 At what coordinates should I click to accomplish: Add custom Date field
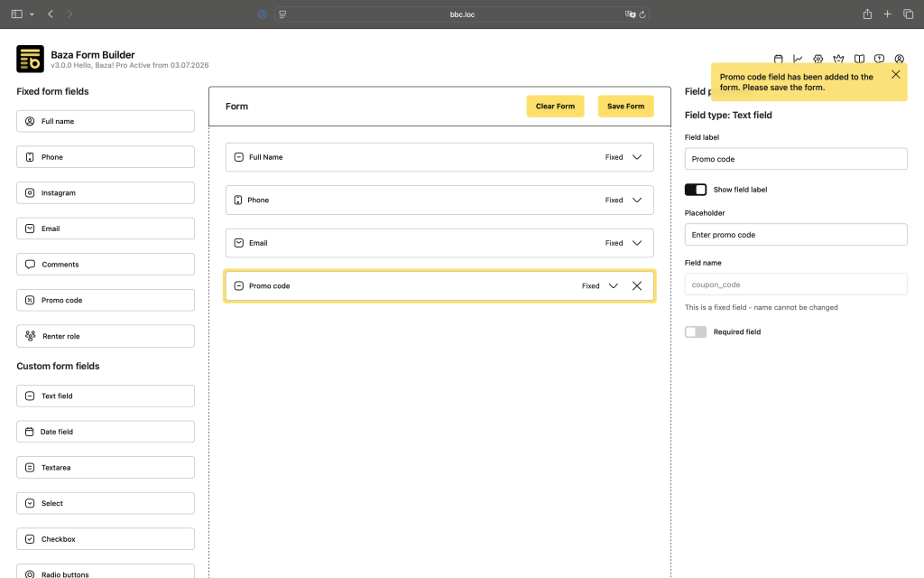[x=106, y=432]
